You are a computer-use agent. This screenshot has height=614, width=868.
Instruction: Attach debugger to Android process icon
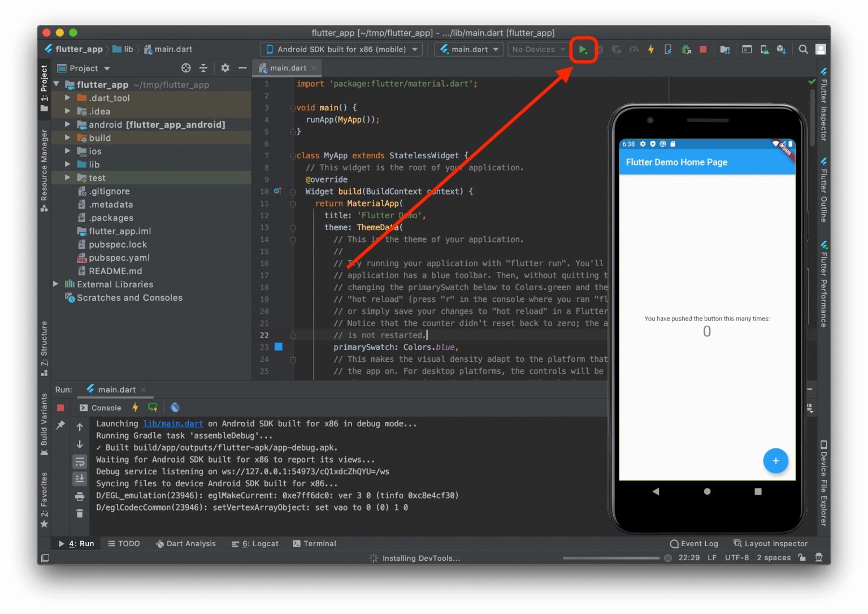[686, 50]
